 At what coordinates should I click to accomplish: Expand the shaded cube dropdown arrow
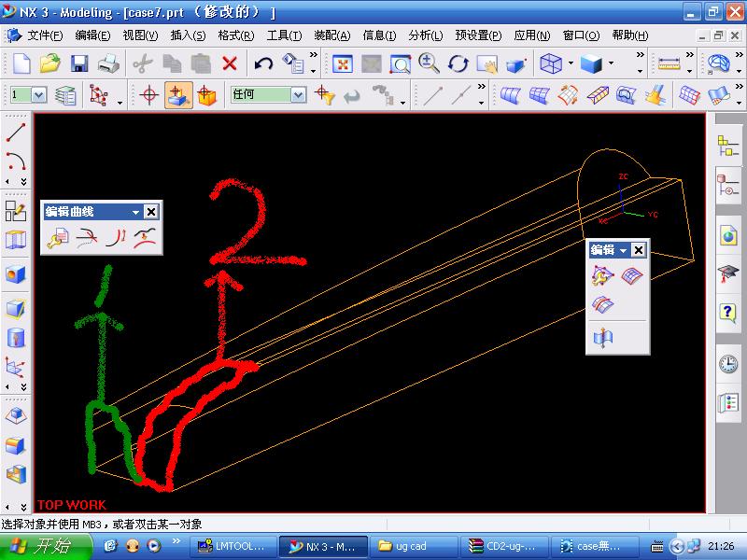[611, 63]
